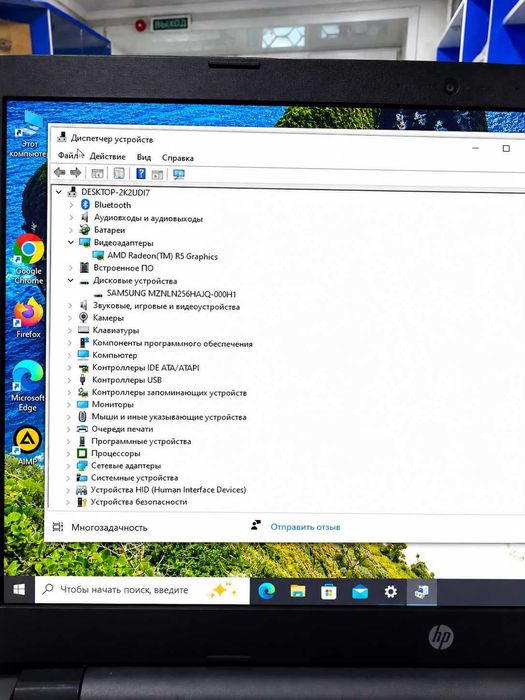Select Контроллеры IDE ATA/ATAPI row
The height and width of the screenshot is (700, 525).
(x=146, y=367)
